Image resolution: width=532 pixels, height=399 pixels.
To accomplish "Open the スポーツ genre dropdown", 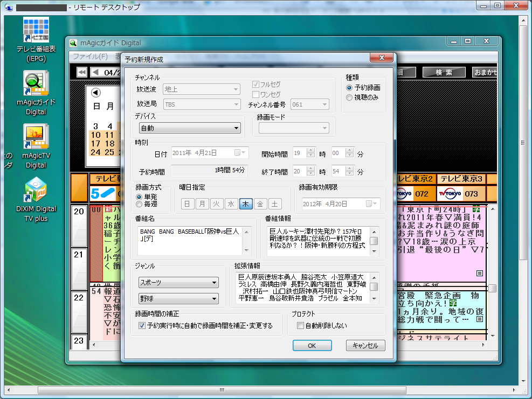I will click(178, 283).
